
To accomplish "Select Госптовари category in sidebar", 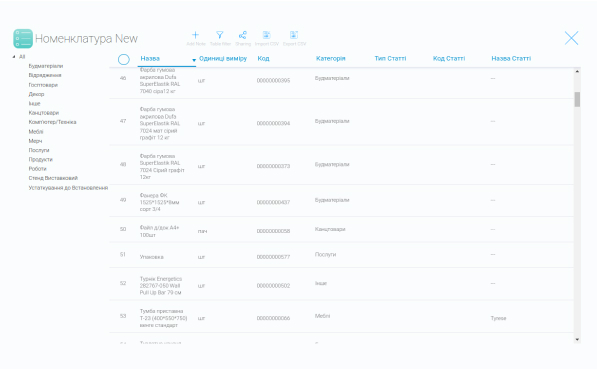I will pos(43,85).
